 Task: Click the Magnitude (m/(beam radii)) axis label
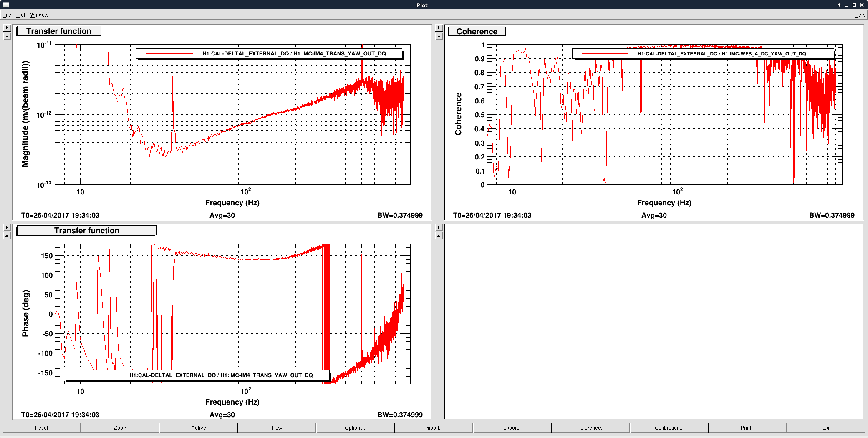point(25,114)
